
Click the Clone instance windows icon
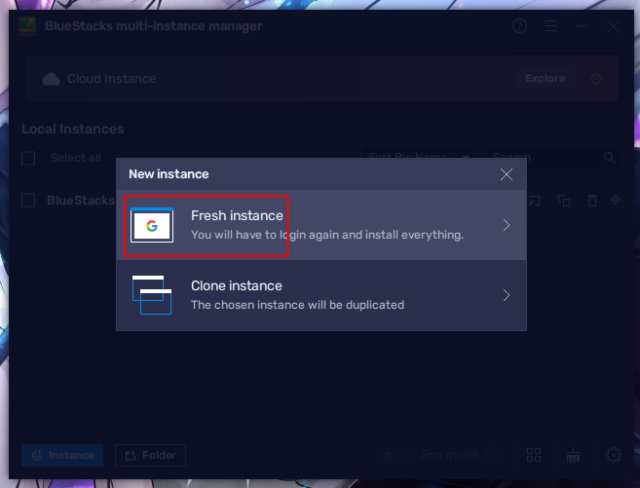tap(152, 295)
